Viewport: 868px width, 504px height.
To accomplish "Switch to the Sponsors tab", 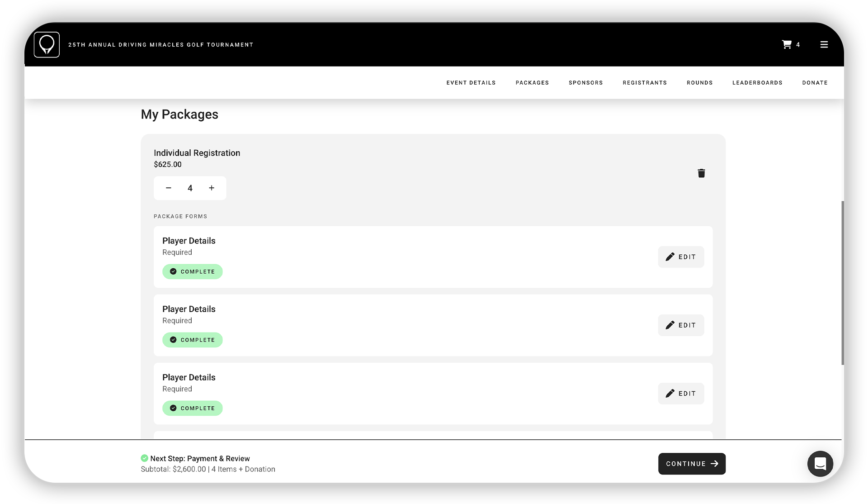I will (x=585, y=82).
